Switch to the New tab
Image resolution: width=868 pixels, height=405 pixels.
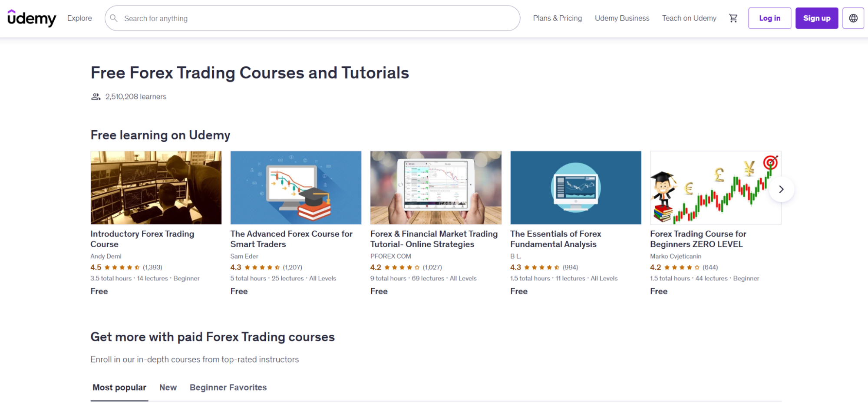[x=168, y=388]
